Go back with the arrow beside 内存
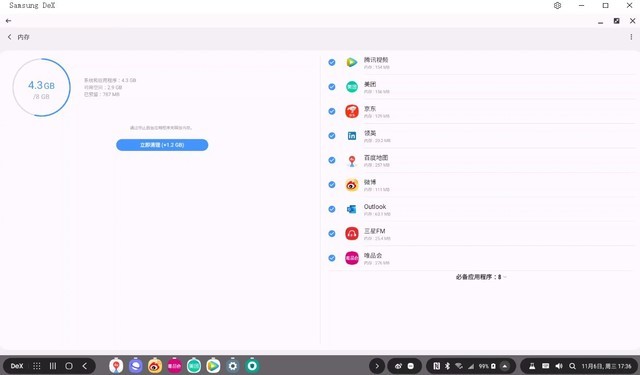This screenshot has height=375, width=640. click(x=9, y=37)
